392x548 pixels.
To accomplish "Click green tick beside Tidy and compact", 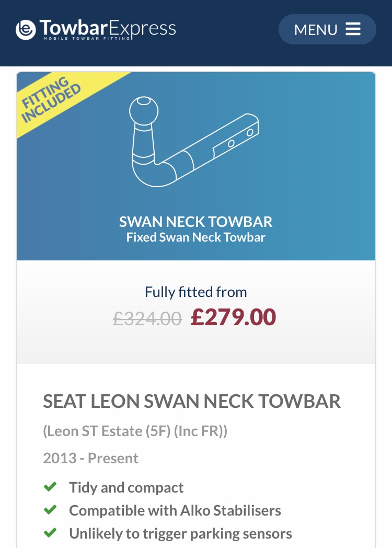I will click(x=50, y=487).
